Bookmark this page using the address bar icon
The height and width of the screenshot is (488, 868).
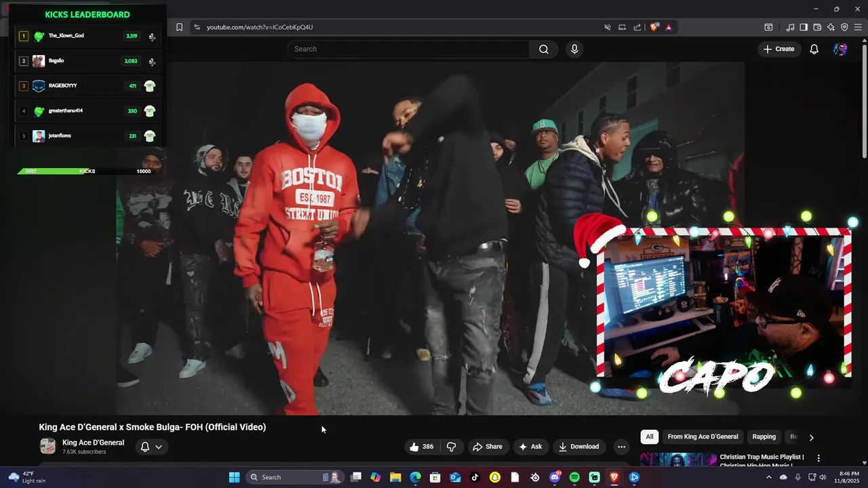(x=179, y=27)
